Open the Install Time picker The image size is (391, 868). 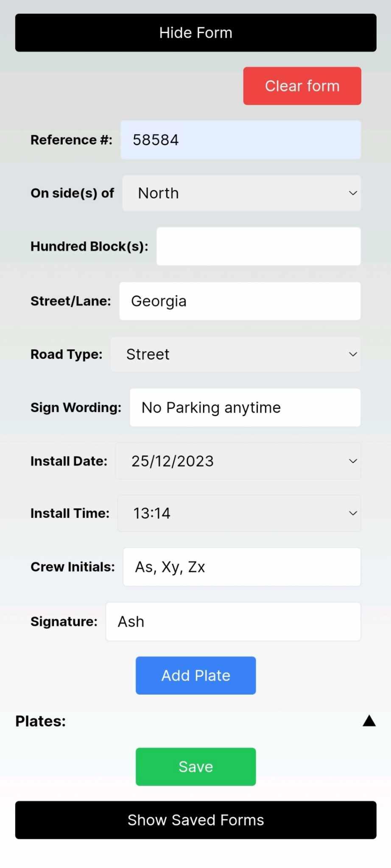click(x=239, y=513)
